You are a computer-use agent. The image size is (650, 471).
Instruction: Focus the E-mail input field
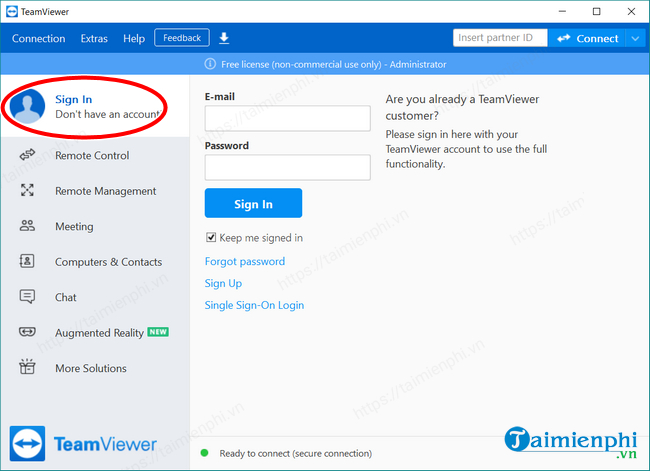point(287,118)
